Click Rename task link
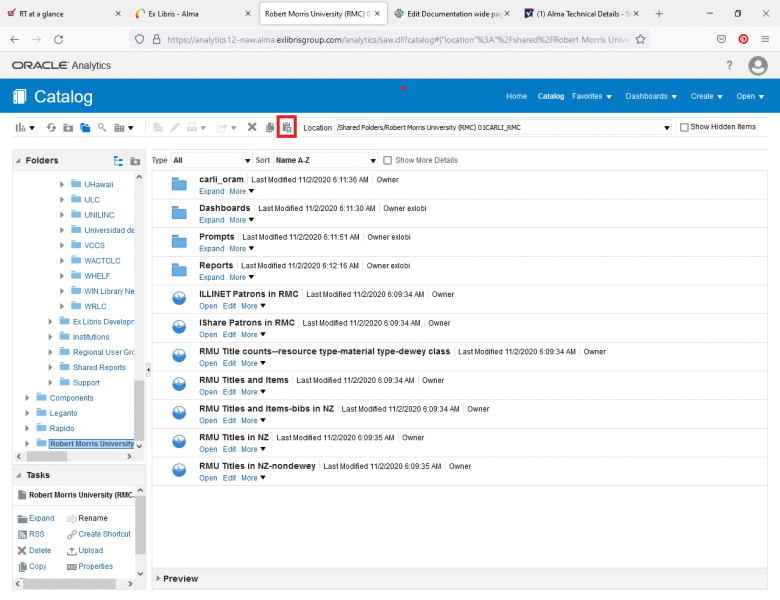Image resolution: width=780 pixels, height=600 pixels. [93, 518]
